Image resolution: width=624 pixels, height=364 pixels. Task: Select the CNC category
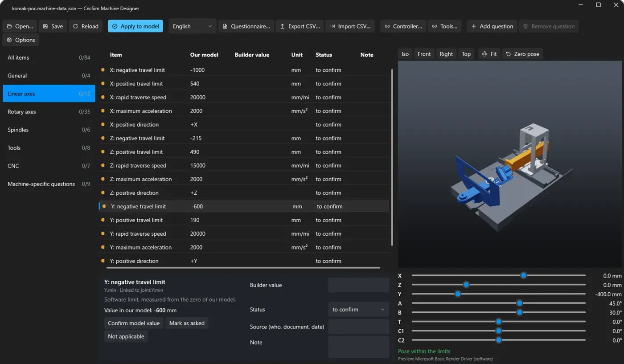[x=49, y=166]
